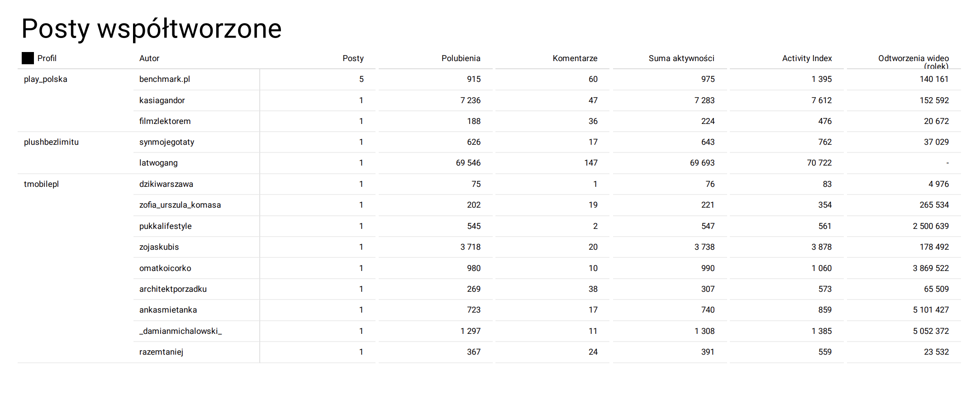Click the Posty column header
The width and height of the screenshot is (980, 399).
click(x=353, y=58)
